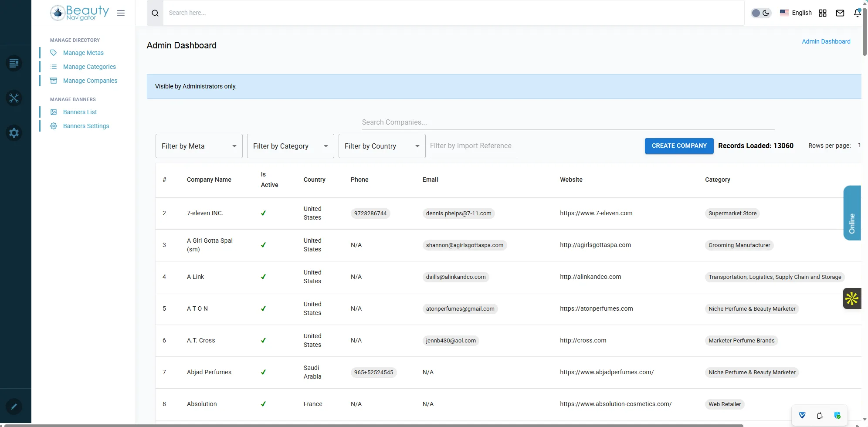Click the yellow asterisk widget icon
The height and width of the screenshot is (427, 868).
pos(852,298)
